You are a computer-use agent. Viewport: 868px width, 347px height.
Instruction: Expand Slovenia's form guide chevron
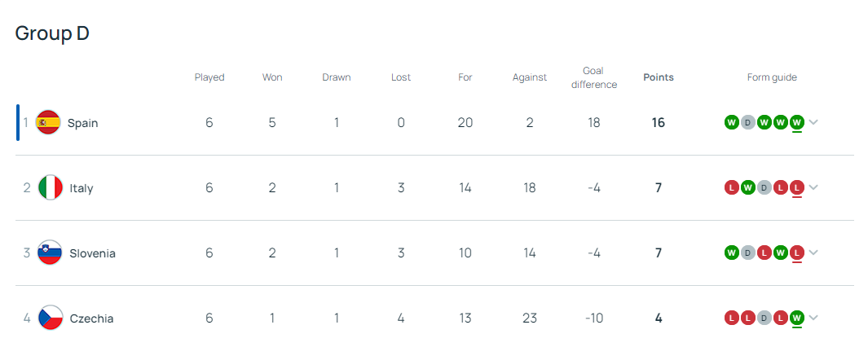pyautogui.click(x=813, y=253)
